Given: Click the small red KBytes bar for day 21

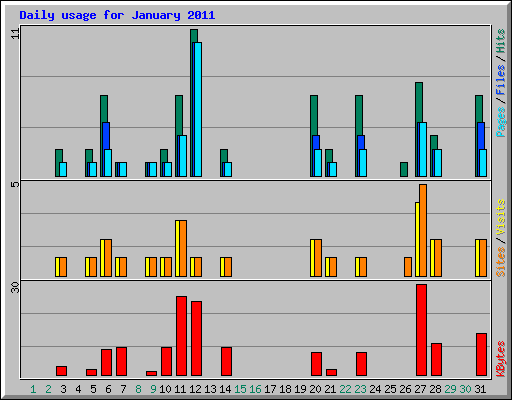Looking at the screenshot, I should tap(331, 372).
